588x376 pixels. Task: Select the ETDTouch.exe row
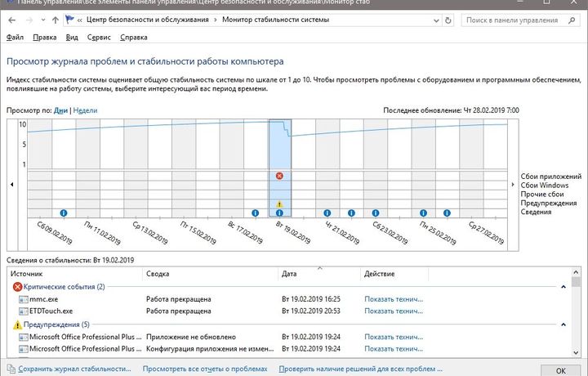point(289,311)
